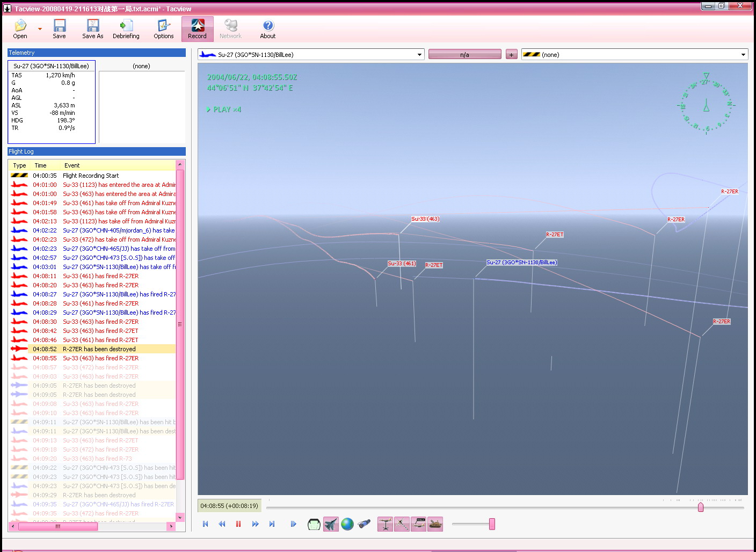Toggle missile objects display button
Screen dimensions: 756x552
(402, 524)
